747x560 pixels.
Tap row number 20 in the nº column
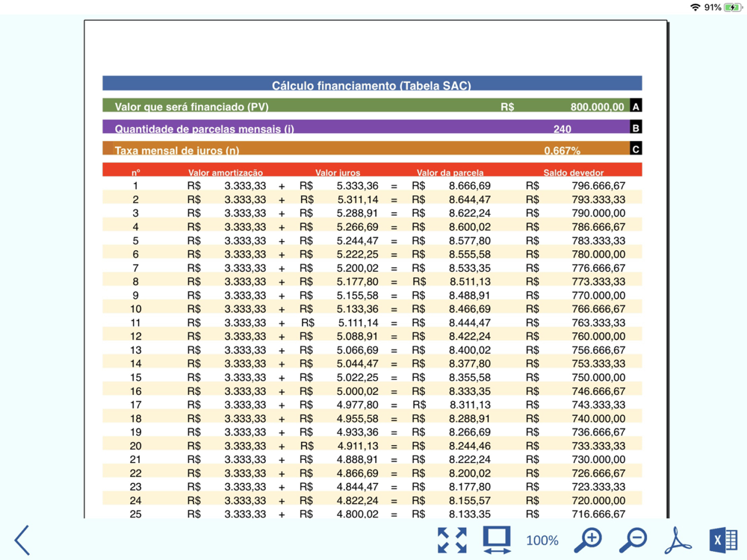(136, 446)
